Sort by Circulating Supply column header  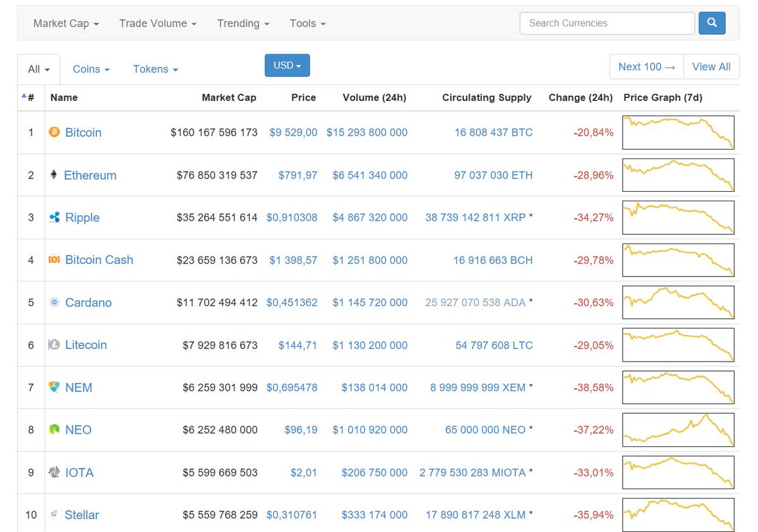point(487,97)
